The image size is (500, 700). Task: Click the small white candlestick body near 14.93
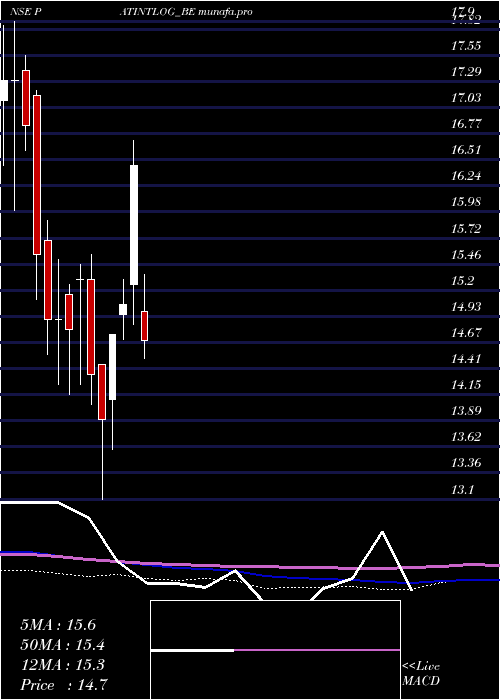123,309
